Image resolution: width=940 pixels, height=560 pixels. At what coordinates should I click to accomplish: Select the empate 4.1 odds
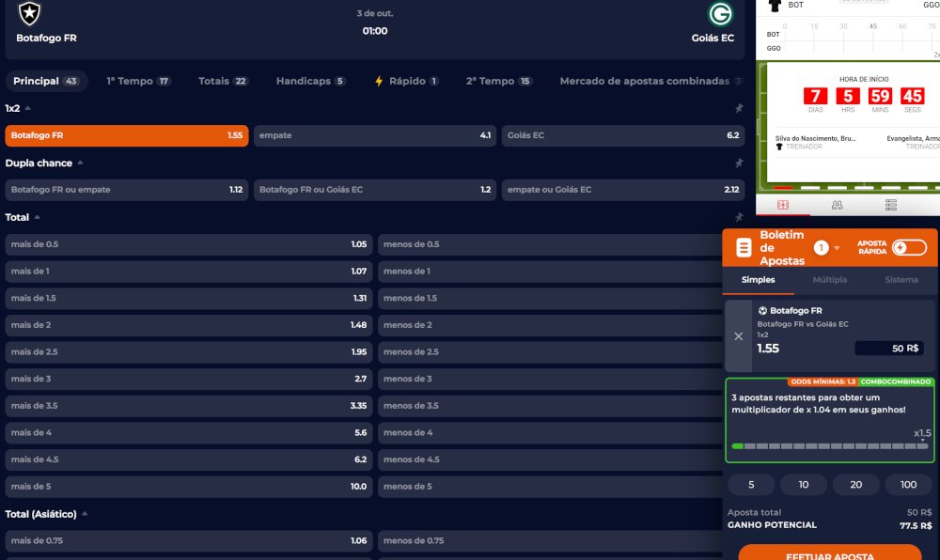pyautogui.click(x=374, y=135)
